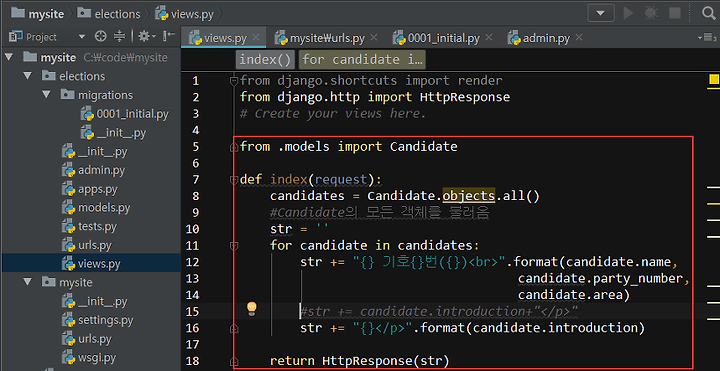Click the 'for candidate i…' breadcrumb chip

(x=362, y=60)
